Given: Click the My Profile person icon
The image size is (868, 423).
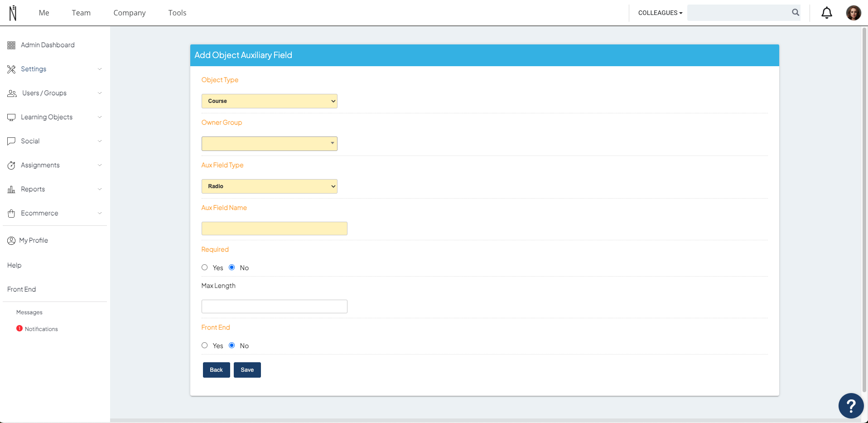Looking at the screenshot, I should click(x=11, y=241).
